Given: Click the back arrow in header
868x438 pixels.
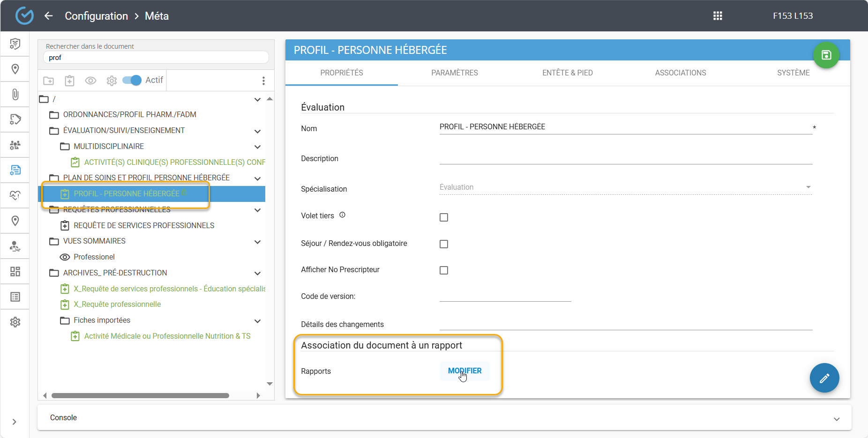Looking at the screenshot, I should coord(49,16).
